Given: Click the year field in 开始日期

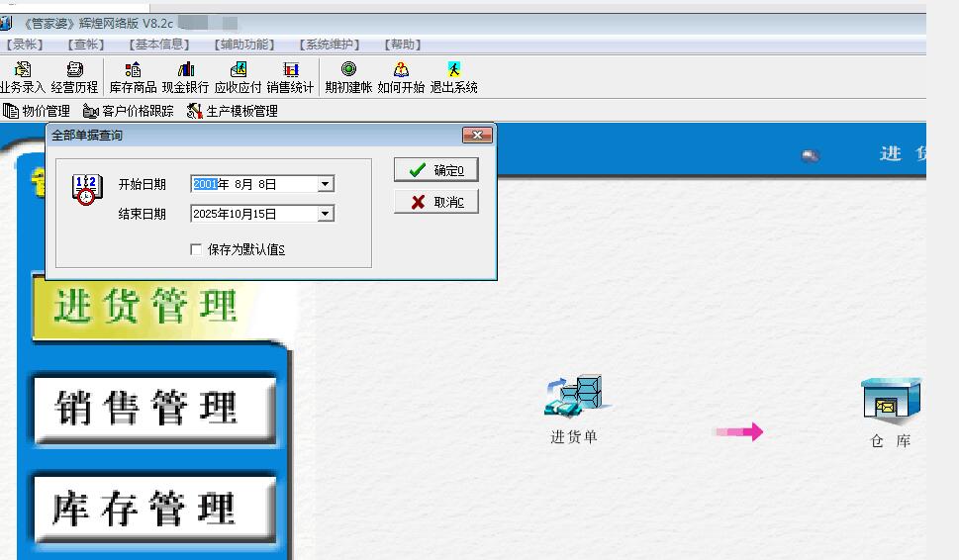Looking at the screenshot, I should coord(205,184).
